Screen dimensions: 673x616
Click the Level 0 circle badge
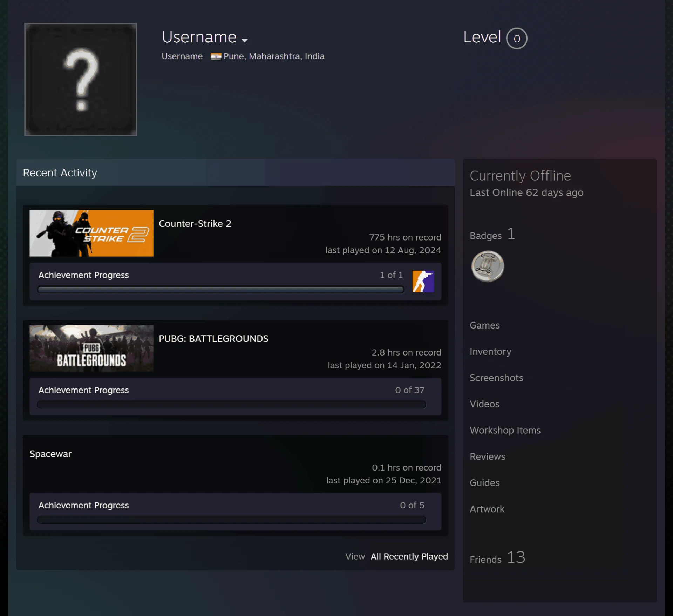pos(517,38)
